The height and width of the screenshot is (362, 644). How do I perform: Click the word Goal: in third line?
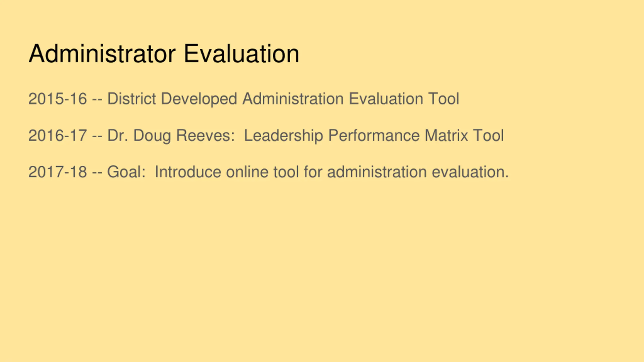[x=126, y=172]
